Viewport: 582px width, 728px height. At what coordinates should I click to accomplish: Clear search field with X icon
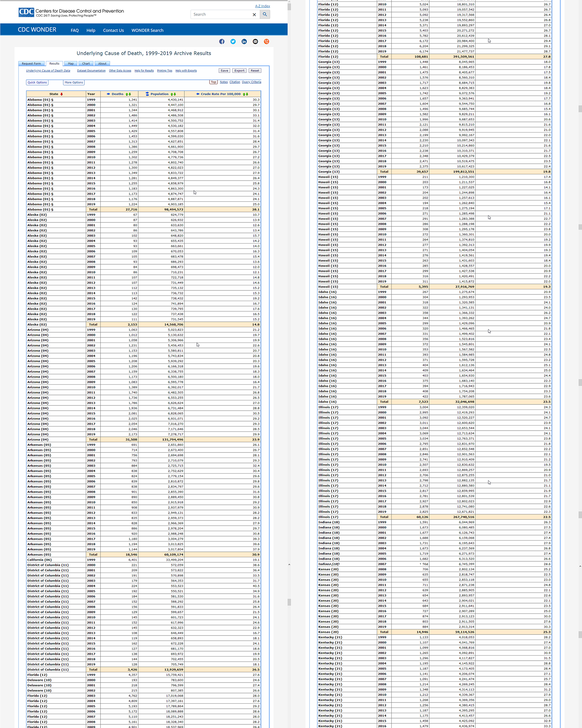tap(254, 15)
